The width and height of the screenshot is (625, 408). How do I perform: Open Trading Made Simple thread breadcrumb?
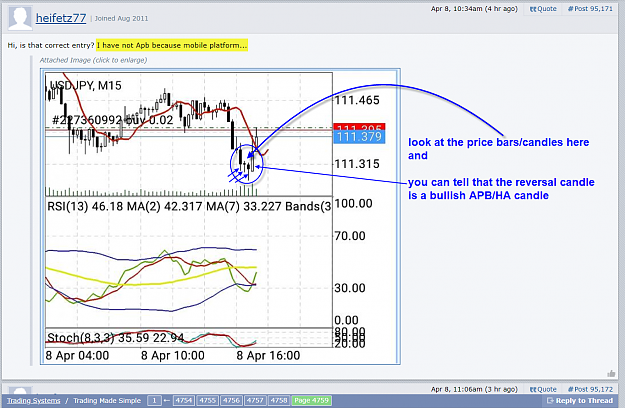107,400
